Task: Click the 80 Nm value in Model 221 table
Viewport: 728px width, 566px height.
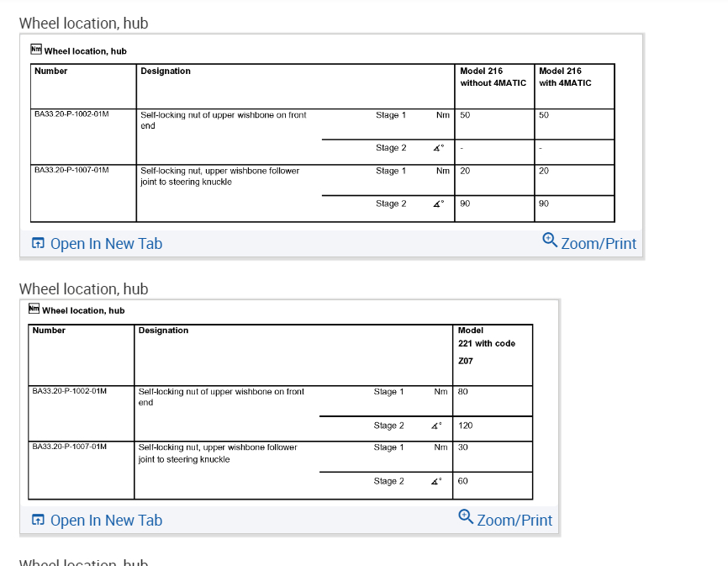Action: pos(464,392)
